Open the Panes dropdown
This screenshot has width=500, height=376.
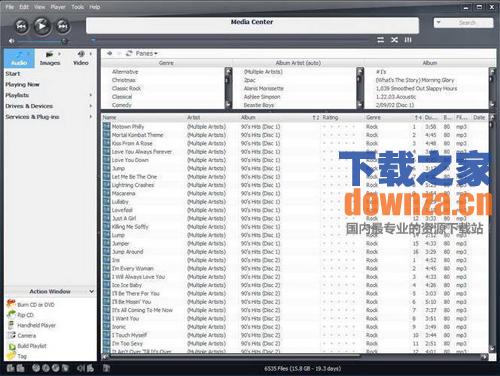[x=146, y=53]
